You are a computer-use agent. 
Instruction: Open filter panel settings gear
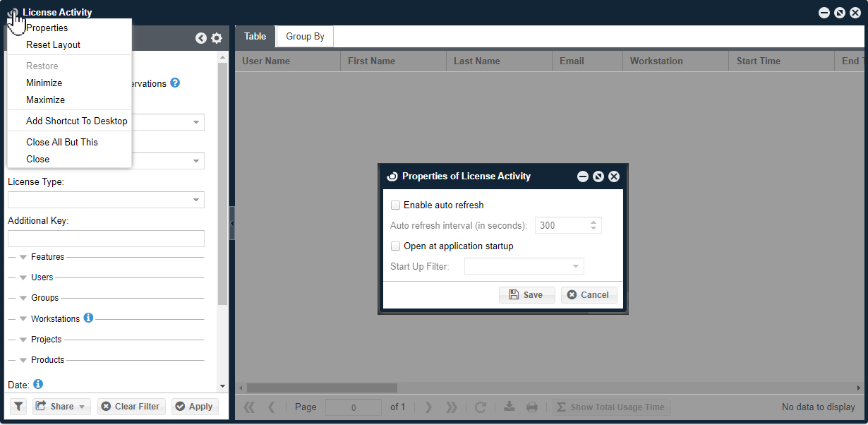(x=217, y=38)
